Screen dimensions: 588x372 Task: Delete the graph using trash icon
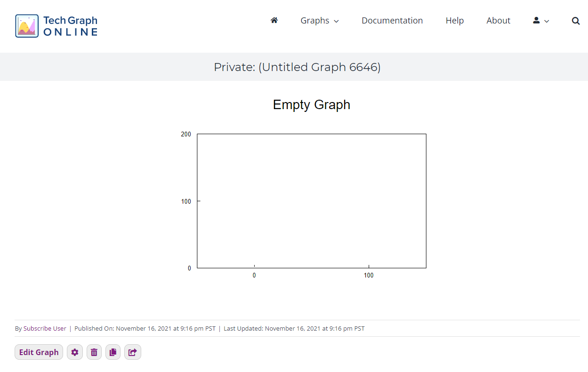tap(94, 352)
